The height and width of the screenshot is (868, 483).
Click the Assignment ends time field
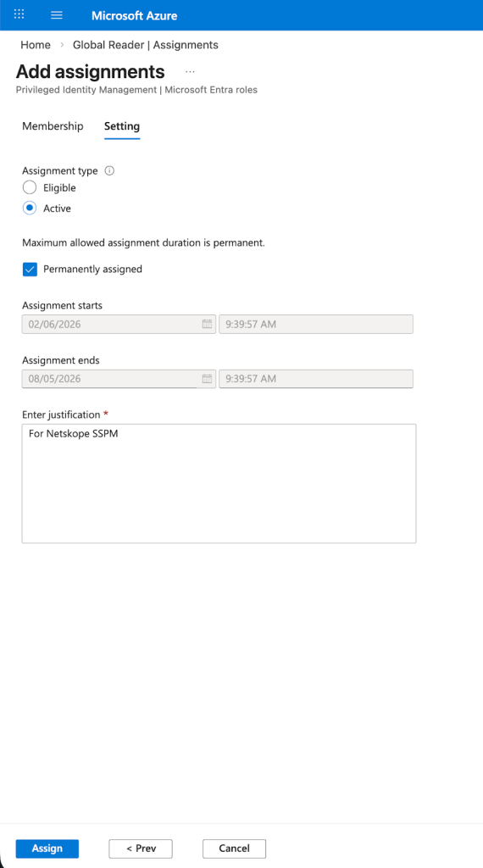click(x=316, y=379)
